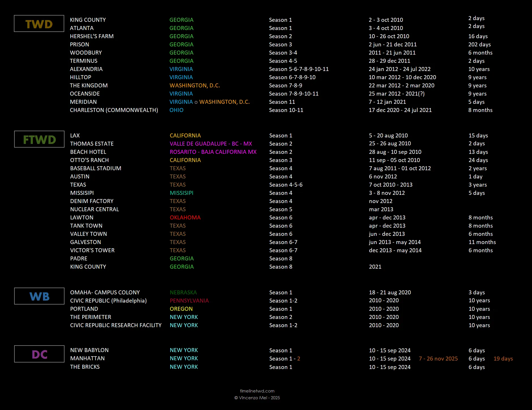
Task: Click the TWD logo box
Action: 39,24
